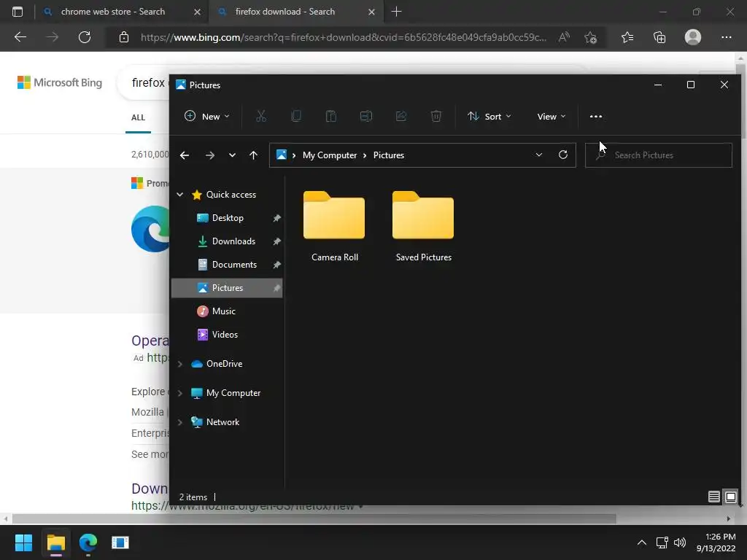Click the Copy icon in Explorer toolbar

[x=296, y=116]
